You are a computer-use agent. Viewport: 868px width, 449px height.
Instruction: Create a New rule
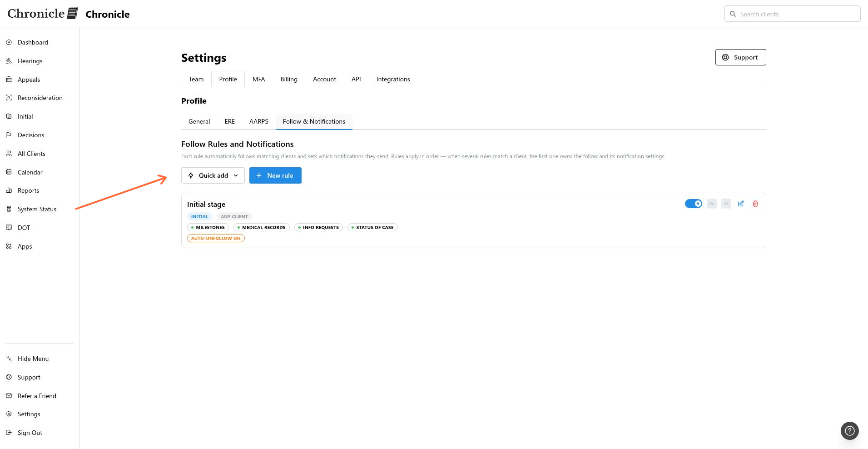[x=275, y=175]
